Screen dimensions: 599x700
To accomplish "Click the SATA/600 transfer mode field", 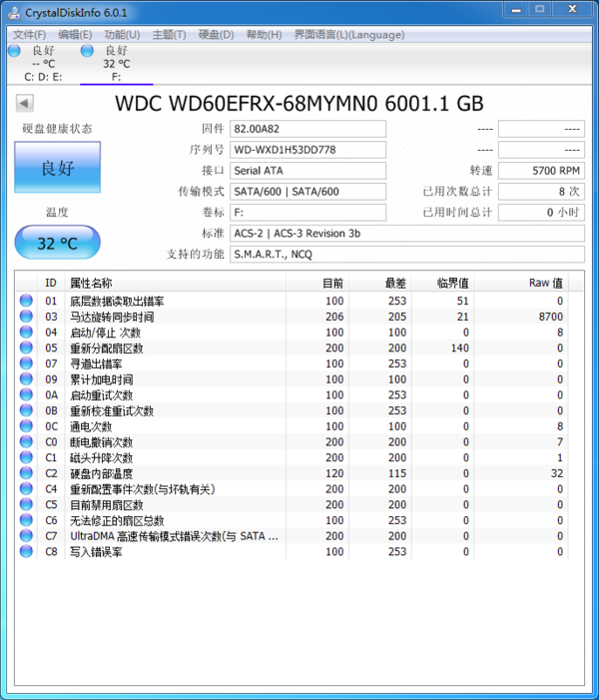I will tap(307, 192).
